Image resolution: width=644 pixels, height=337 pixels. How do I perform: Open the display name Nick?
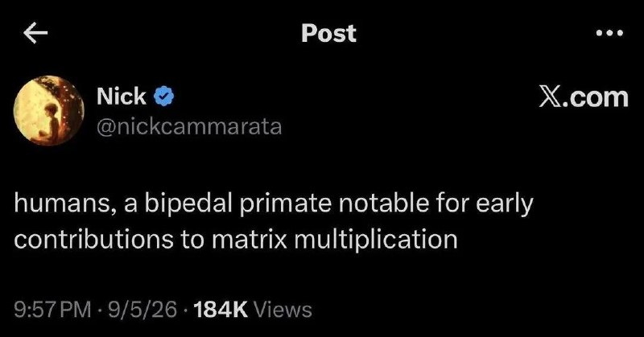click(x=122, y=96)
